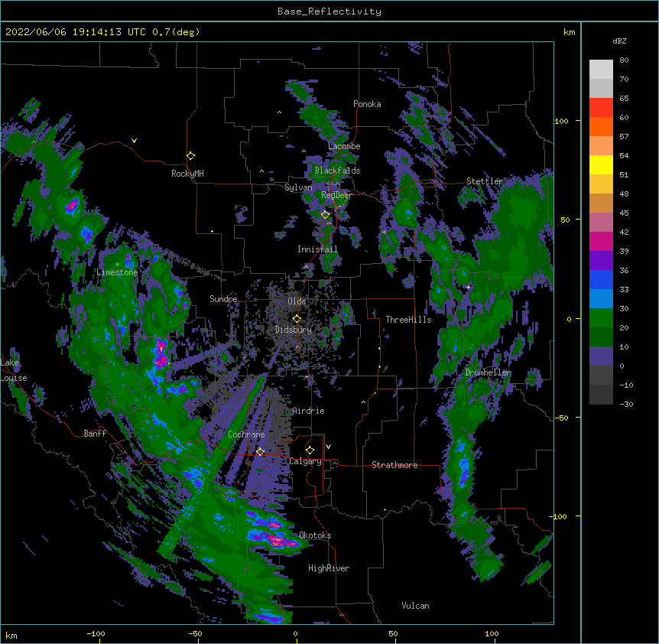Viewport: 659px width, 644px height.
Task: Click the 50 tick on the bottom km axis
Action: pyautogui.click(x=393, y=633)
